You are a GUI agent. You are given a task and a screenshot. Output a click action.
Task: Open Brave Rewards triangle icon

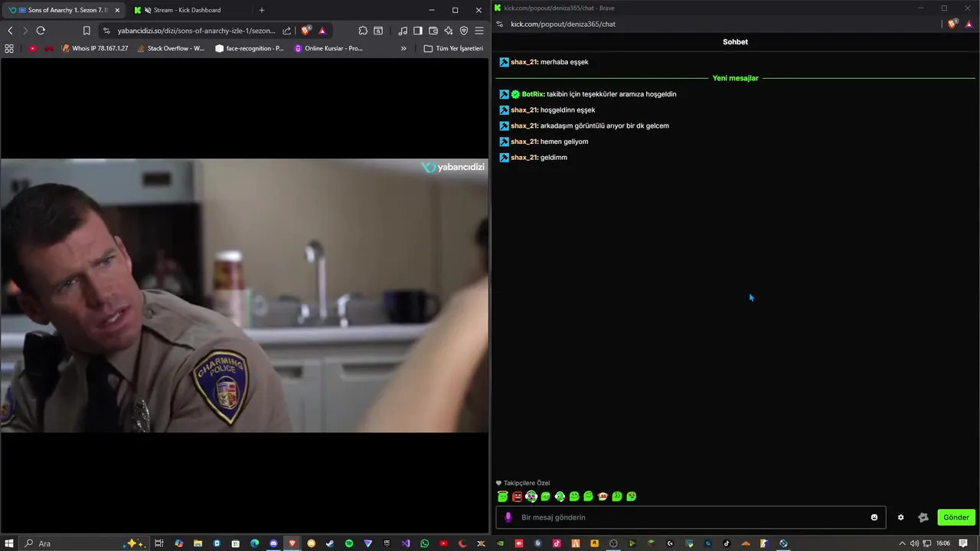tap(322, 31)
